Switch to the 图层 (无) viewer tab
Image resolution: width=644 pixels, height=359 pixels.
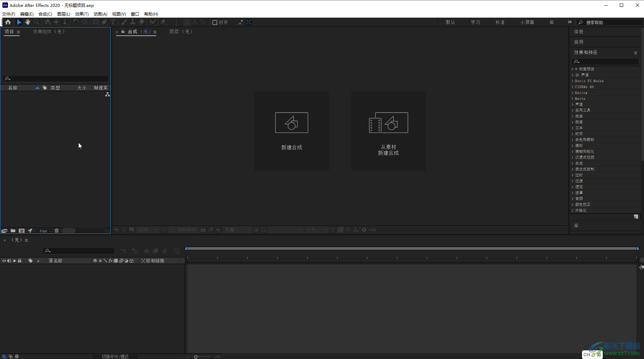click(x=181, y=32)
